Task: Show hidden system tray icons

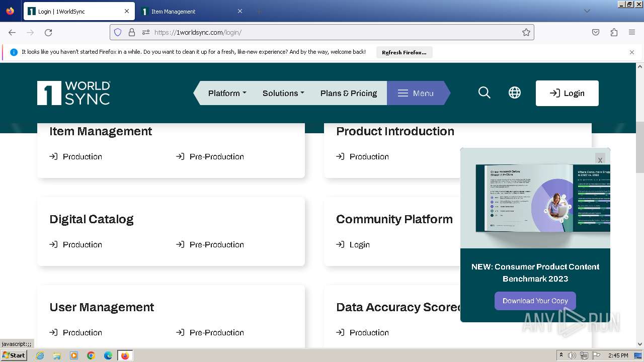Action: 561,355
